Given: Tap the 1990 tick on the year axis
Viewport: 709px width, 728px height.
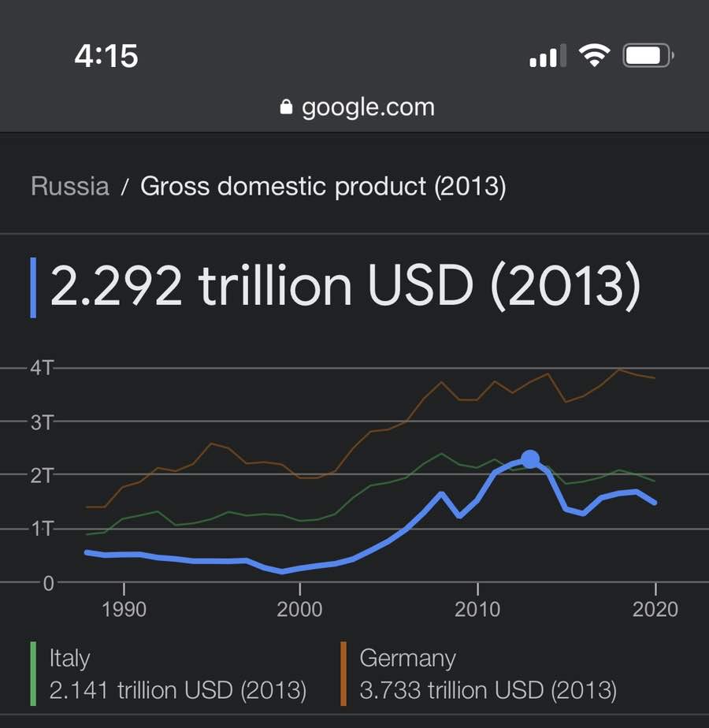Looking at the screenshot, I should tap(124, 609).
